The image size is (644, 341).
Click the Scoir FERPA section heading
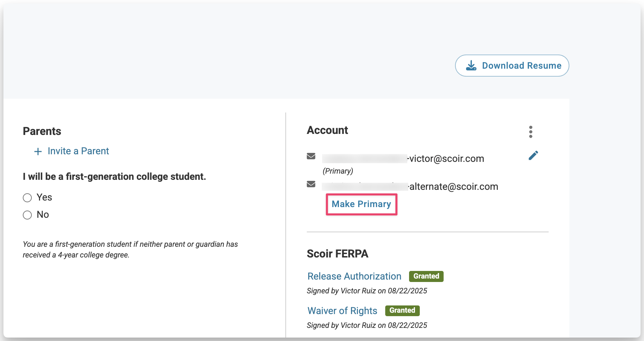[x=337, y=254]
